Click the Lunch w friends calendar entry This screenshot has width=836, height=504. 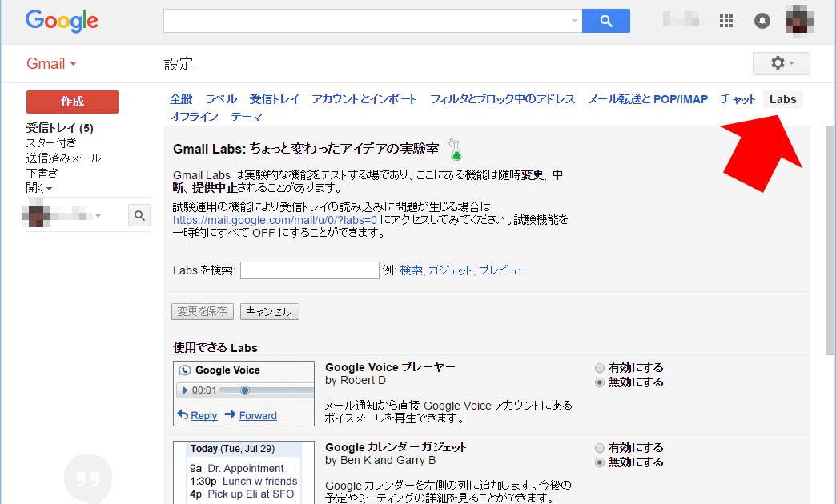[259, 481]
